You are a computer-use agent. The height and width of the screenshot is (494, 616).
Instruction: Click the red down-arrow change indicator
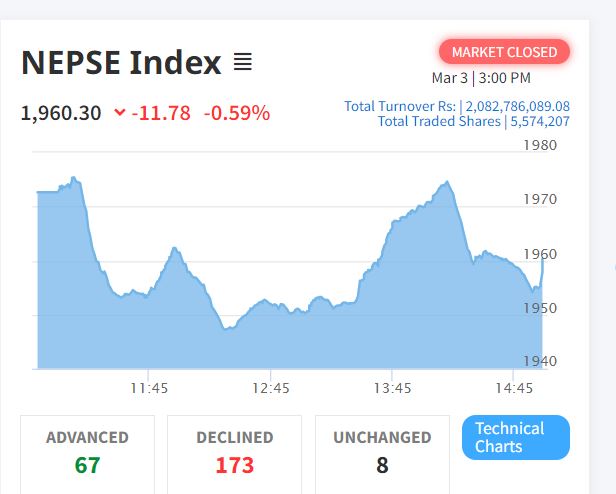120,112
